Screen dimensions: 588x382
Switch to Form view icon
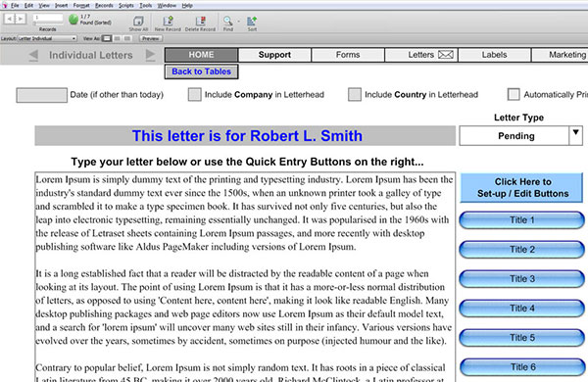pos(107,38)
